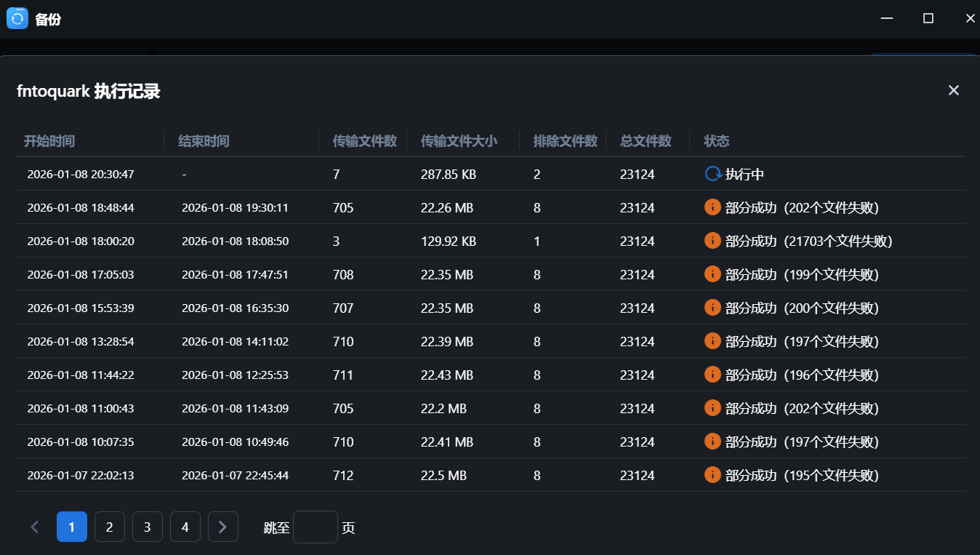Click the info icon on the 15:53:39 record
980x555 pixels.
[x=712, y=308]
